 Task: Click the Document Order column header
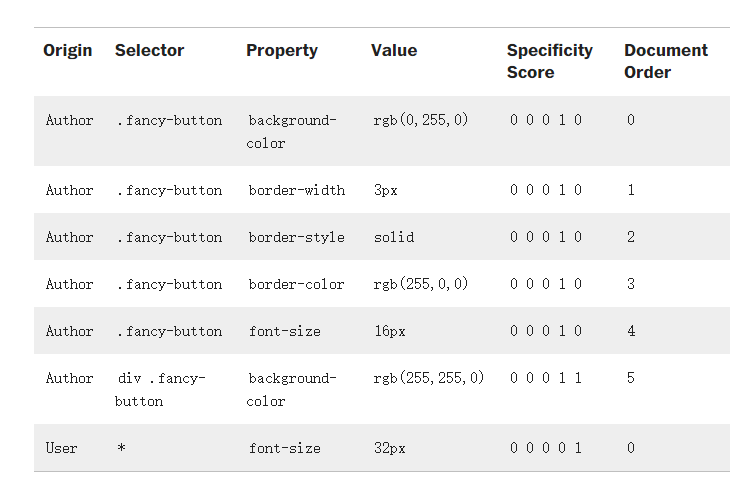665,61
